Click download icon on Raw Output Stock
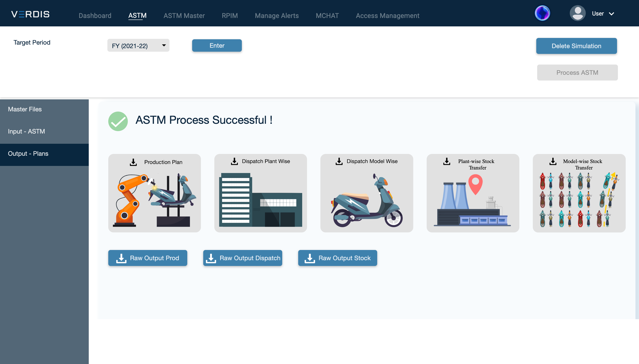639x364 pixels. [x=310, y=258]
